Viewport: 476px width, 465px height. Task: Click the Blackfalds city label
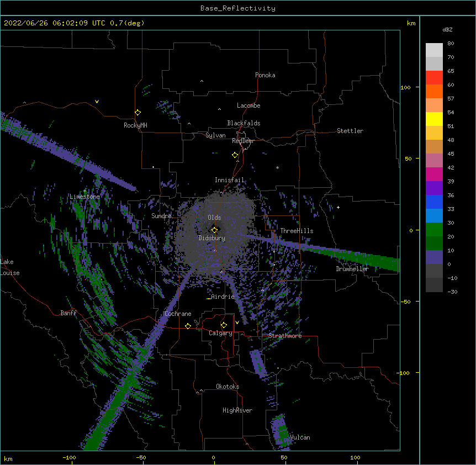[244, 123]
